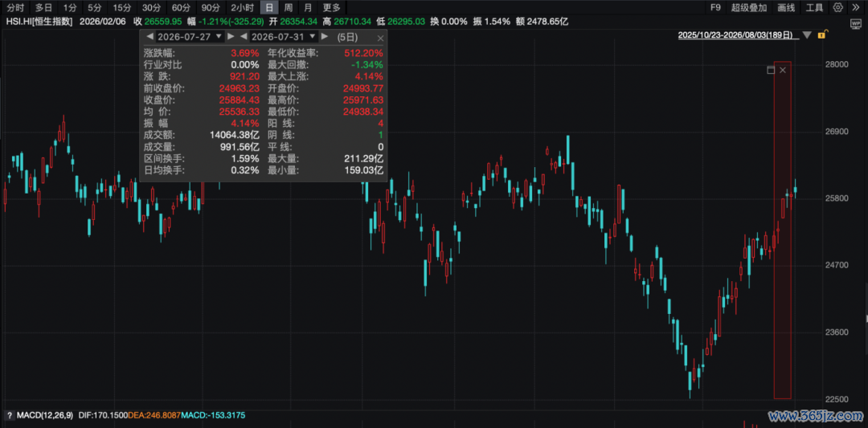Step end date 2026-07-31 backward
Image resolution: width=868 pixels, height=428 pixels.
tap(243, 36)
